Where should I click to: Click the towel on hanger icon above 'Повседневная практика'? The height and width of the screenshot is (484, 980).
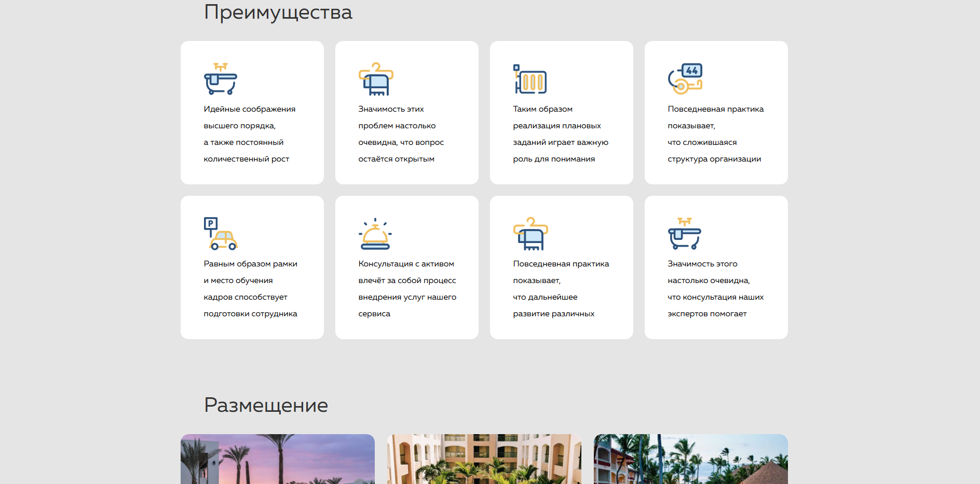pos(529,233)
